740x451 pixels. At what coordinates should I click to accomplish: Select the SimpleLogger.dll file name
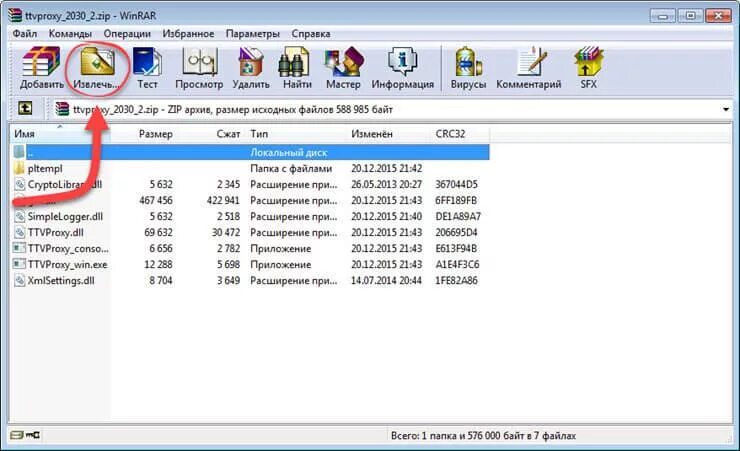coord(65,217)
